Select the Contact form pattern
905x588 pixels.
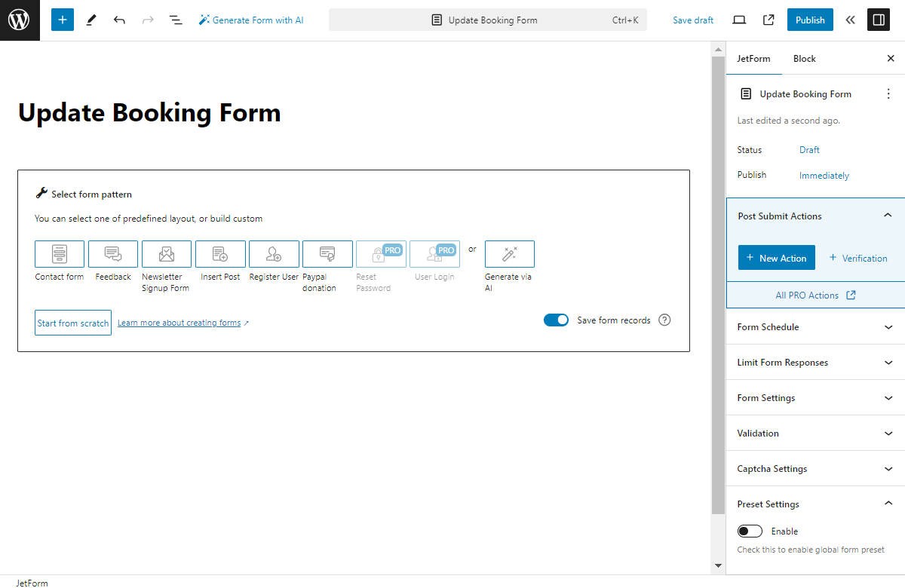coord(59,253)
